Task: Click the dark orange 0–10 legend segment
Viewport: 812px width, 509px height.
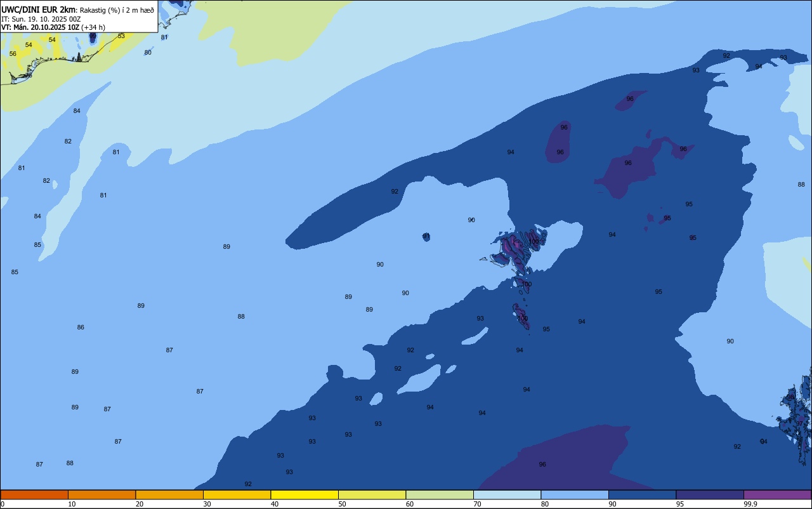Action: point(34,494)
